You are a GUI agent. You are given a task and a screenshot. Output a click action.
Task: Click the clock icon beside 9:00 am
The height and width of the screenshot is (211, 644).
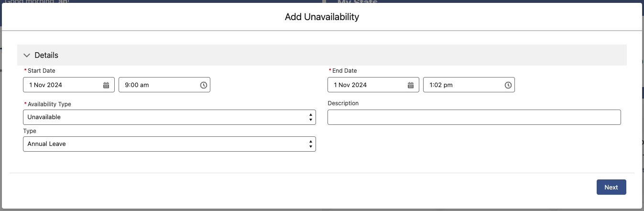tap(203, 85)
